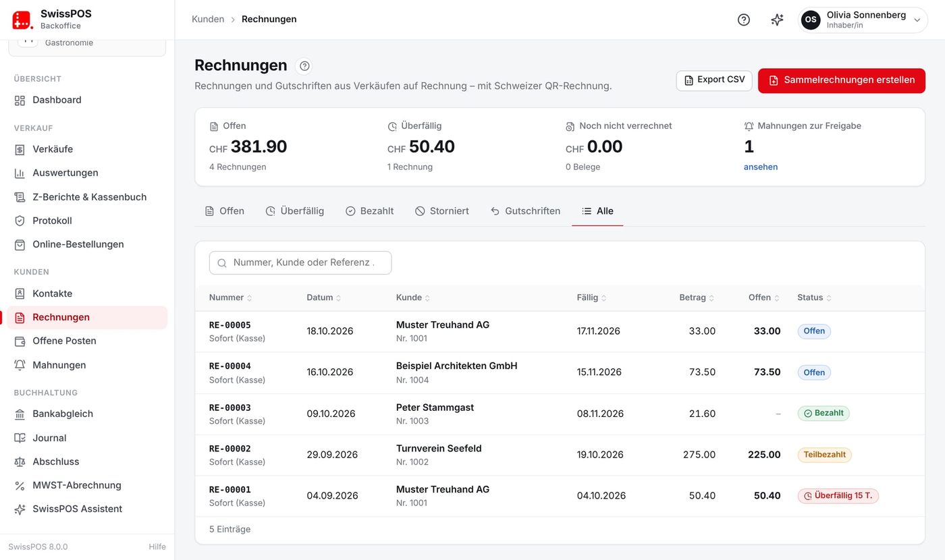Screen dimensions: 945x560
Task: Click the Mahnungen bell icon in sidebar
Action: [x=20, y=365]
